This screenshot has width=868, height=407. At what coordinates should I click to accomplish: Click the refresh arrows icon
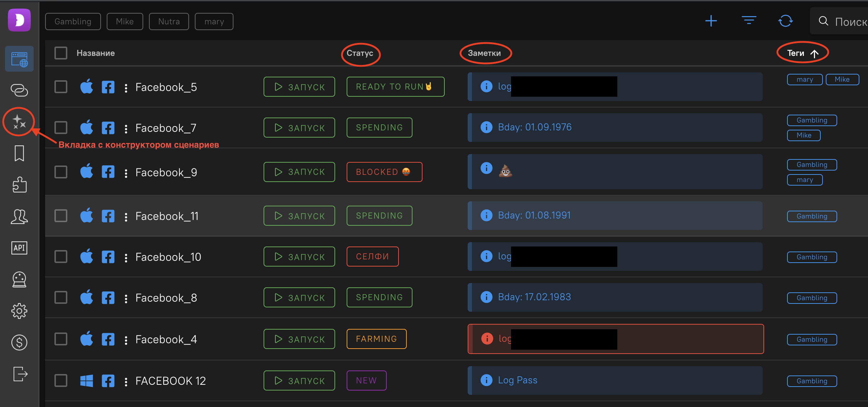[x=786, y=21]
